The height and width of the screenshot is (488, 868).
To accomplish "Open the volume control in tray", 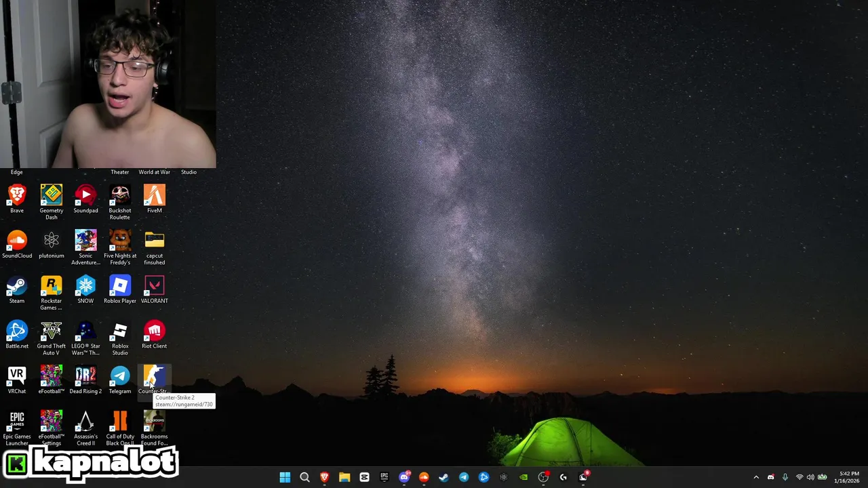I will [x=810, y=477].
